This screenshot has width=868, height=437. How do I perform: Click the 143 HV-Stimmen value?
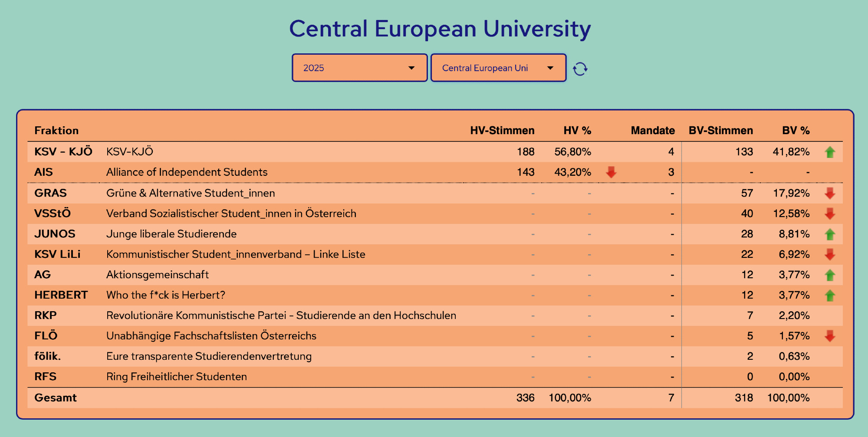[526, 172]
